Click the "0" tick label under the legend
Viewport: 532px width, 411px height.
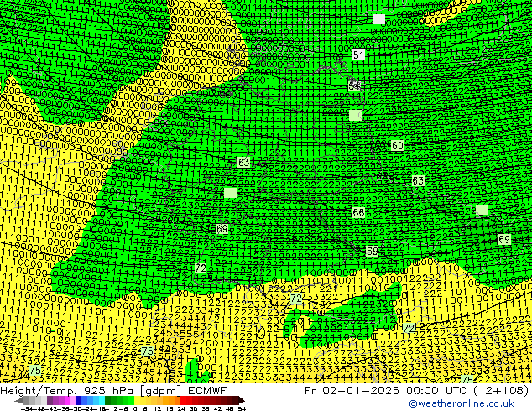pyautogui.click(x=135, y=408)
